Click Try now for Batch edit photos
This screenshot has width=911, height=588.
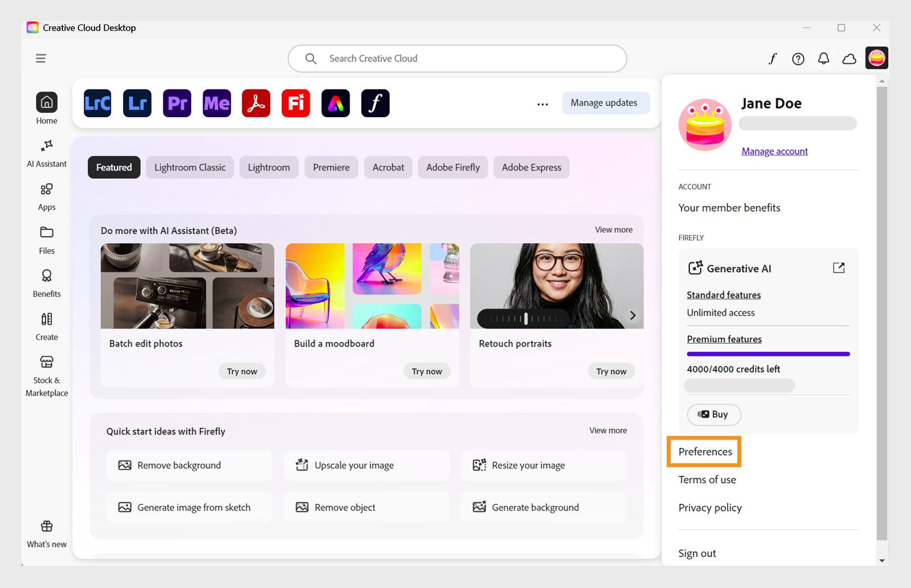[x=242, y=371]
